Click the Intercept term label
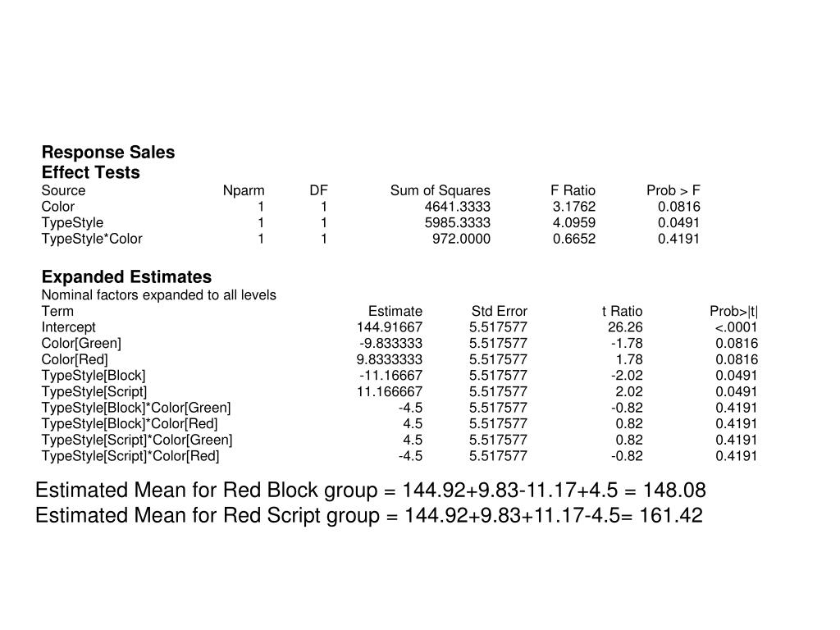The height and width of the screenshot is (630, 840). pos(69,327)
